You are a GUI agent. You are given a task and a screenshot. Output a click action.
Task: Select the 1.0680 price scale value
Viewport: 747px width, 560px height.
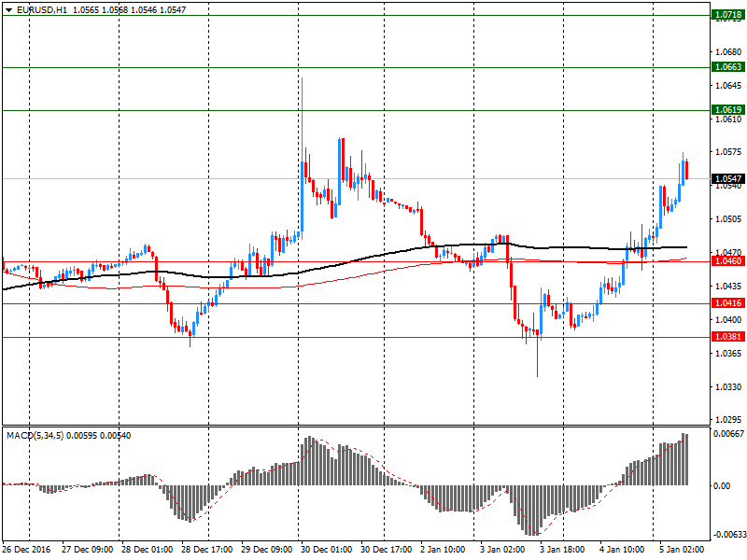(729, 52)
